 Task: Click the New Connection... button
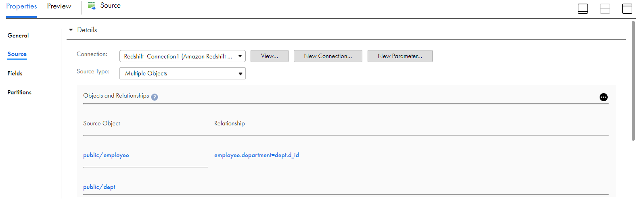(328, 56)
